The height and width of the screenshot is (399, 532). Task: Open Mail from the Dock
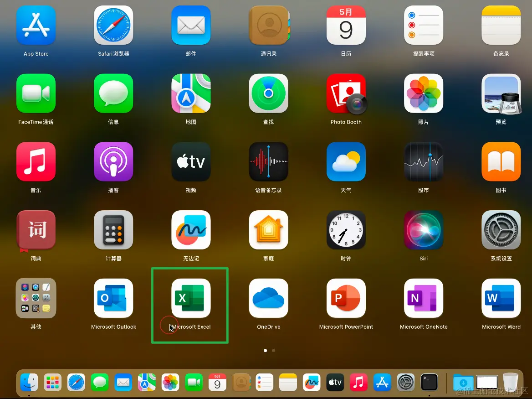pos(123,383)
